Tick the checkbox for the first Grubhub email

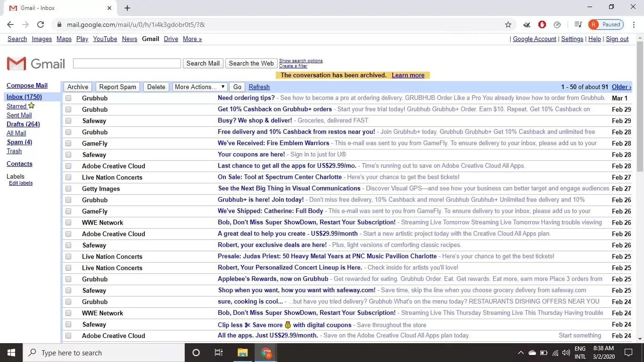[68, 98]
